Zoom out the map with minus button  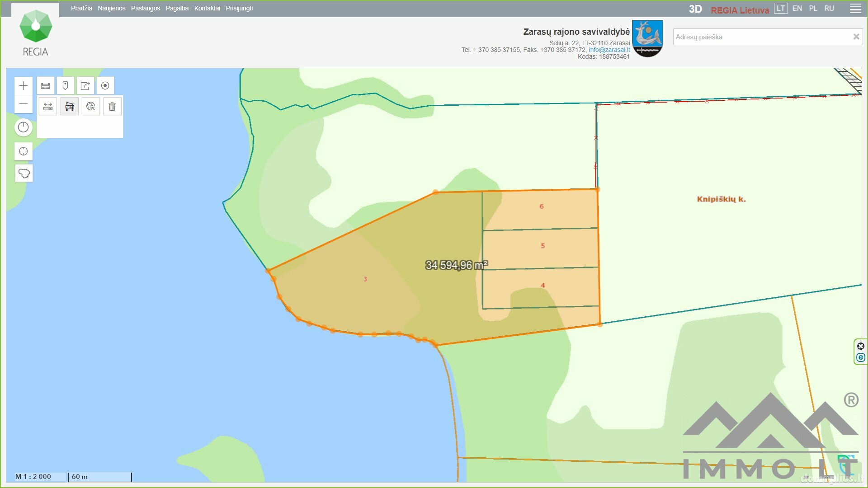[x=24, y=104]
